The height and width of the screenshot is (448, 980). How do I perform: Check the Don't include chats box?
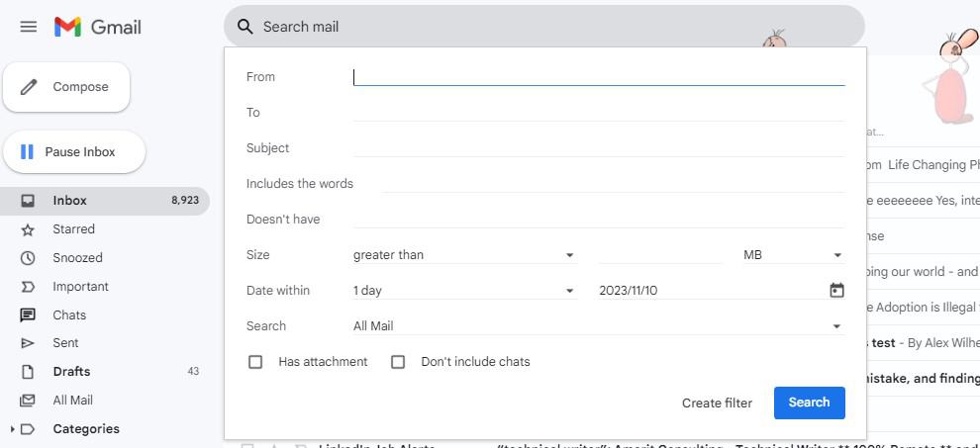398,362
